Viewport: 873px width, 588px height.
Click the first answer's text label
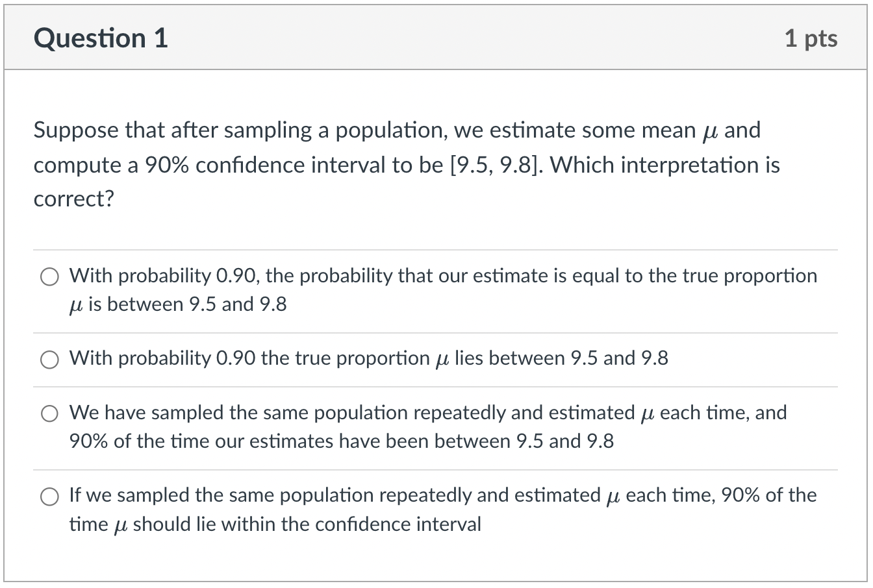coord(442,289)
